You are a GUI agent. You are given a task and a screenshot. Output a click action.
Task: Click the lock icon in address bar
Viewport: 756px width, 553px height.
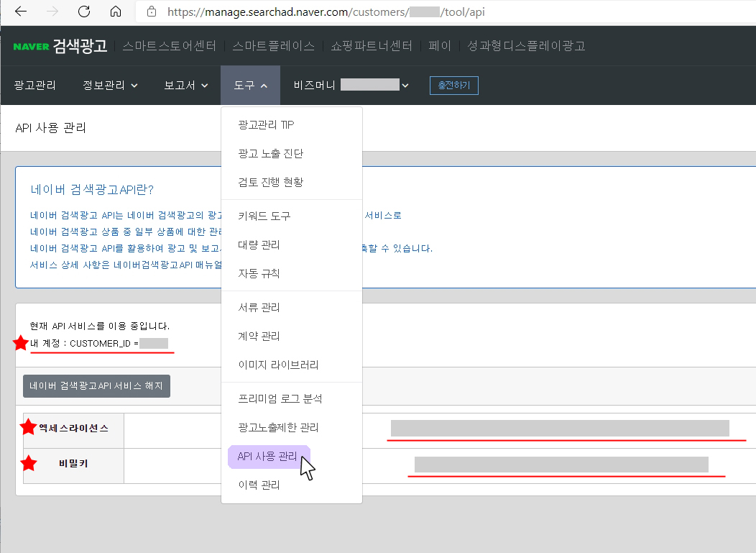(152, 12)
